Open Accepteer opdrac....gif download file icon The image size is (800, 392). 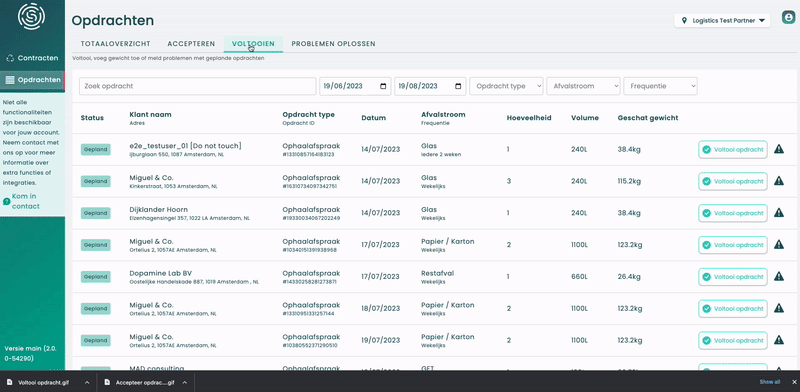107,382
